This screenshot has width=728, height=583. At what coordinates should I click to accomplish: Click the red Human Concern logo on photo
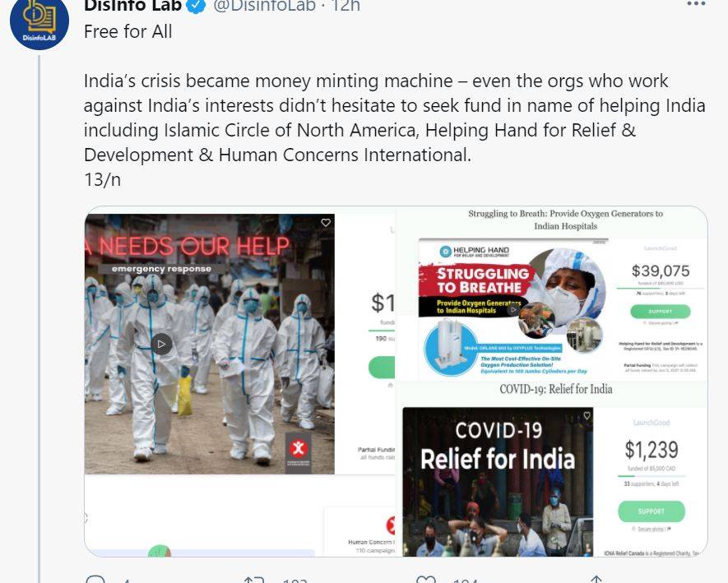(298, 448)
